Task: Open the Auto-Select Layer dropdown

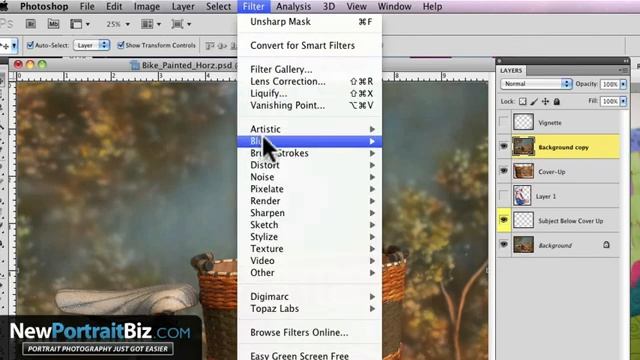Action: click(91, 45)
